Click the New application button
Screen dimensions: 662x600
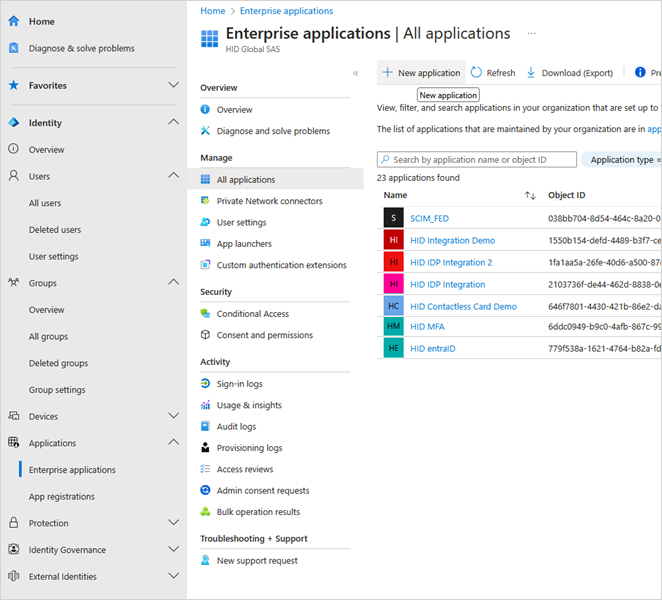click(421, 73)
